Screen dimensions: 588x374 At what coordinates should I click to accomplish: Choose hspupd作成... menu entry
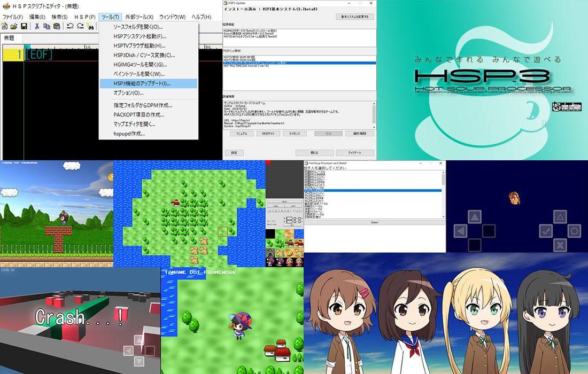tap(149, 134)
